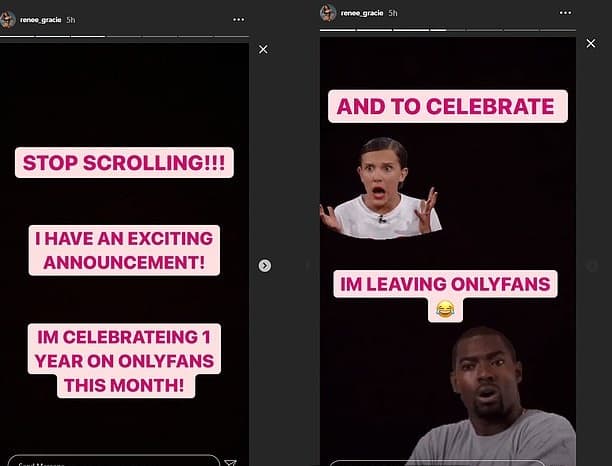Screen dimensions: 612x466
Task: Open the right story's three-dot options menu
Action: point(565,13)
